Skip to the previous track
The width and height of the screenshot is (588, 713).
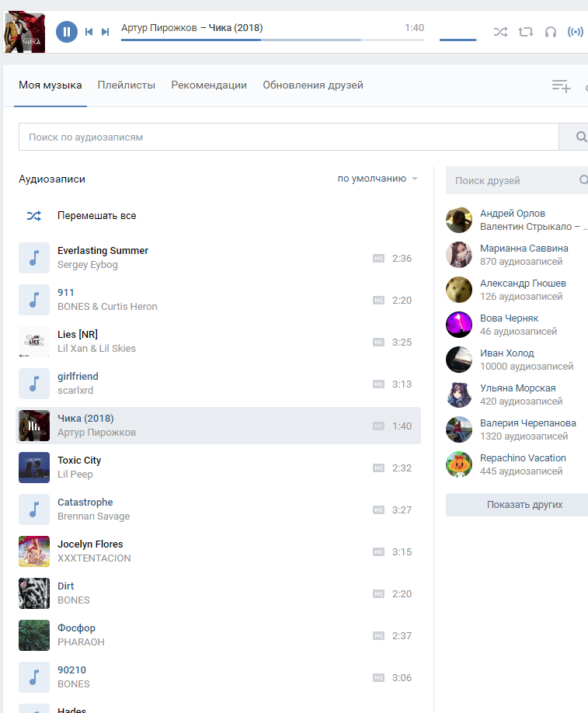click(89, 32)
